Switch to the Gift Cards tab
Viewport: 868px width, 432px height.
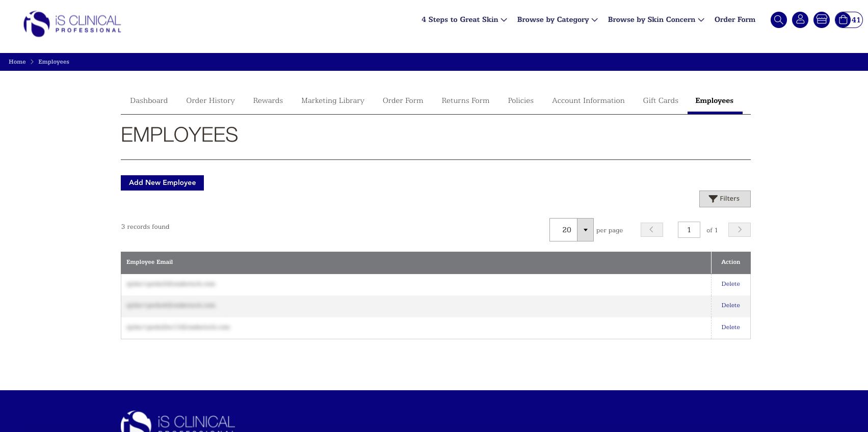(x=660, y=100)
